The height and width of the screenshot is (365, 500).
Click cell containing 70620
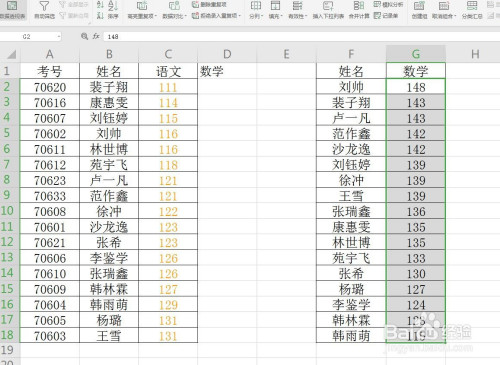(x=50, y=87)
